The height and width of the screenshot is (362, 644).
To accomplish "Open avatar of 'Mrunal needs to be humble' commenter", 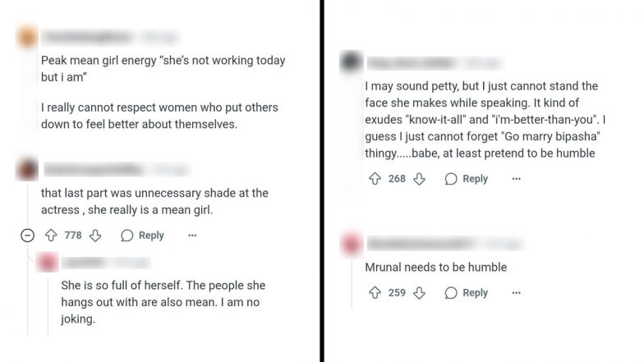I will (x=351, y=243).
